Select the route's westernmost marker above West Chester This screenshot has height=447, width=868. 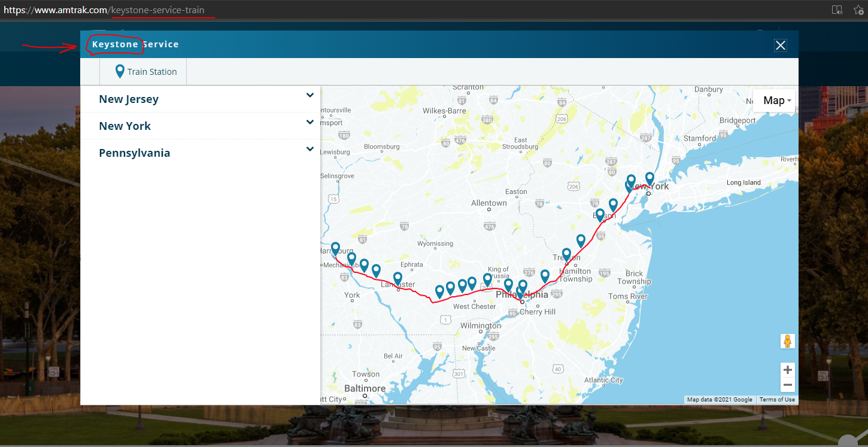[439, 292]
